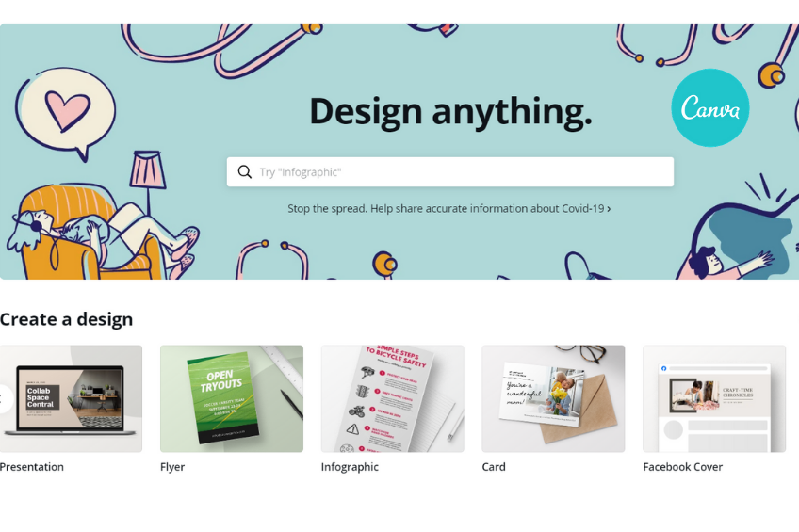Click the Design anything headline
The height and width of the screenshot is (532, 799).
pyautogui.click(x=451, y=111)
